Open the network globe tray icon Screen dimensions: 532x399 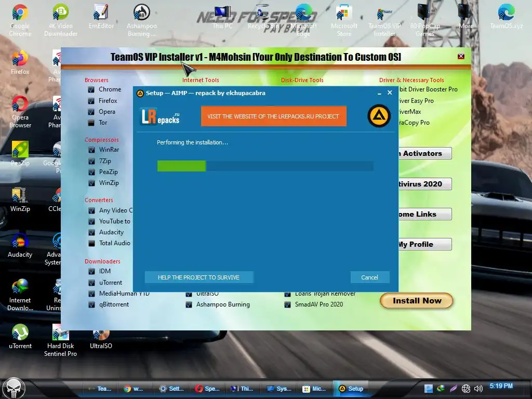tap(466, 389)
